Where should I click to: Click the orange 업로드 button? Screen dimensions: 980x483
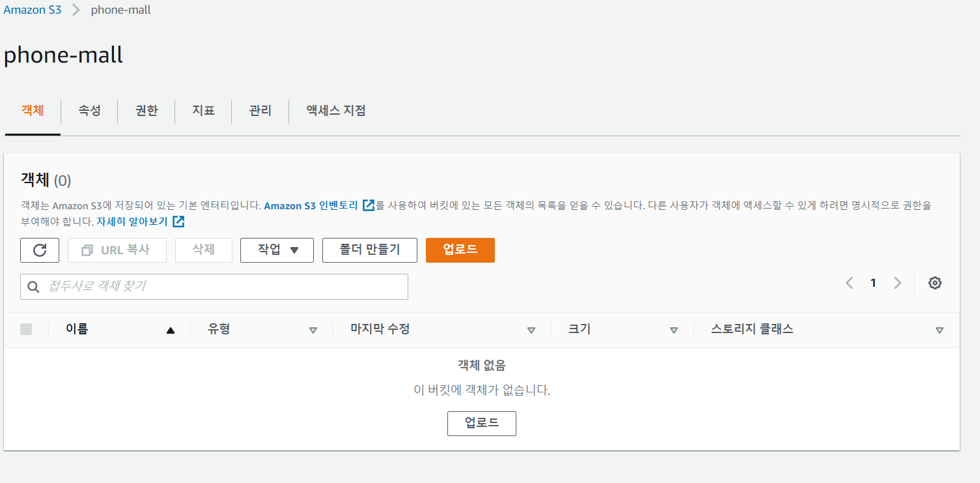click(x=460, y=250)
